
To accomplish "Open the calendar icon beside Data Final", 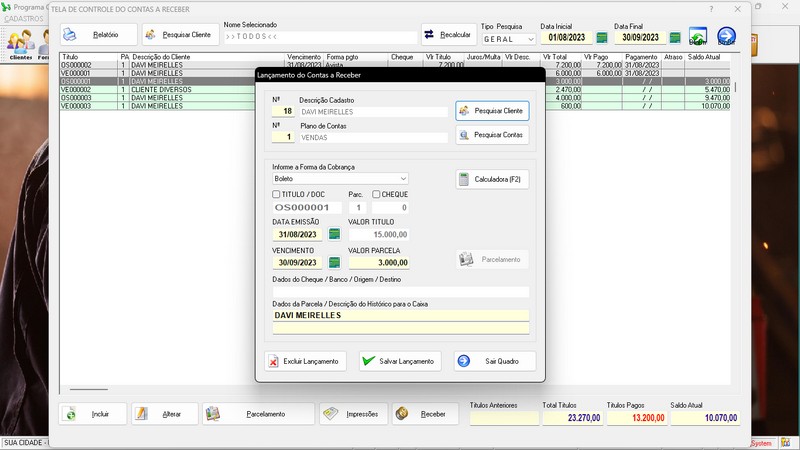I will 675,38.
